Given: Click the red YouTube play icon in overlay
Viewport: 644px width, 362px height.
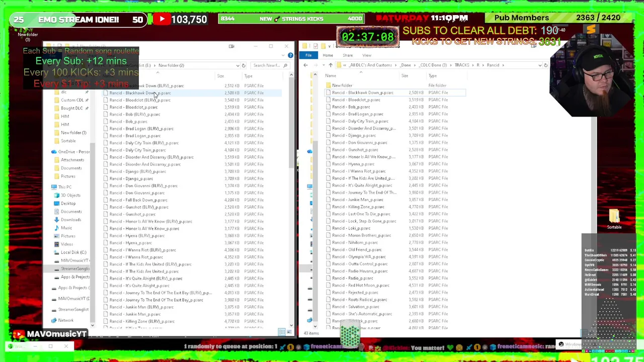Looking at the screenshot, I should click(x=162, y=19).
